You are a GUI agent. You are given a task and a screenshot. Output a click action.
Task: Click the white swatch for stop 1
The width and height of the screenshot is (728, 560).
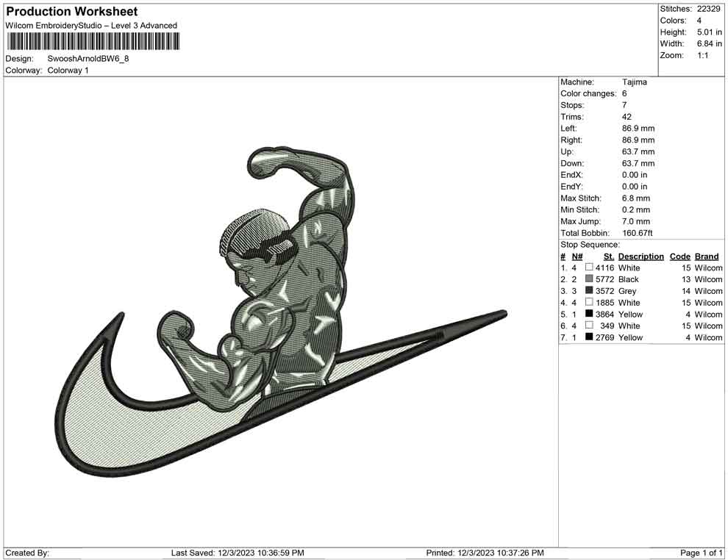click(589, 268)
